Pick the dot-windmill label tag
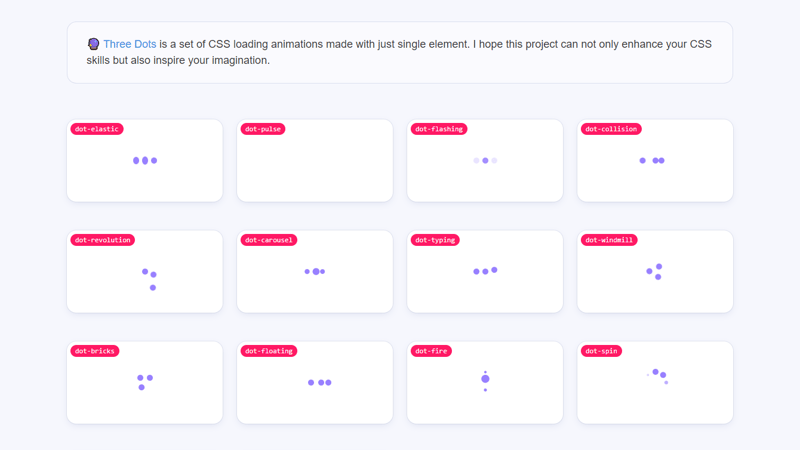The height and width of the screenshot is (450, 800). [608, 240]
